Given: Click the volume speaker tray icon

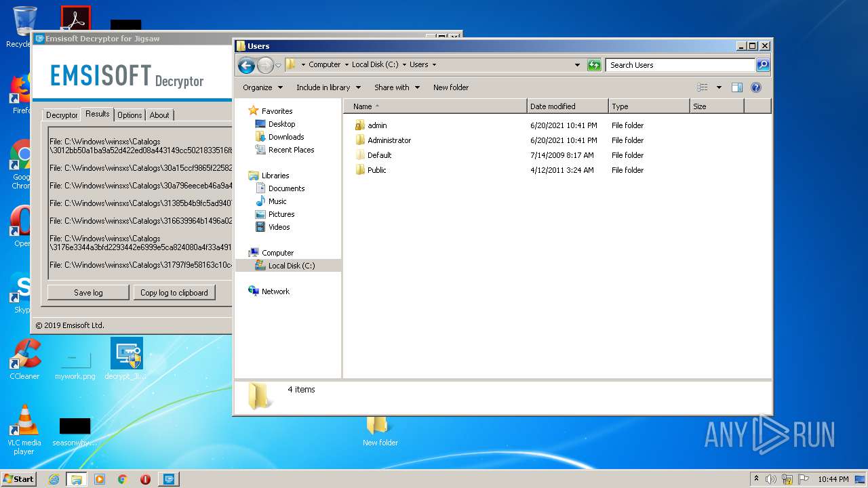Looking at the screenshot, I should pos(771,479).
